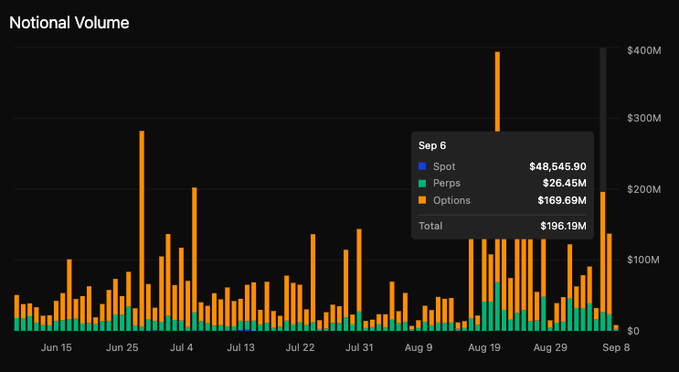Click the Notional Volume chart title
This screenshot has height=372, width=679.
[69, 23]
